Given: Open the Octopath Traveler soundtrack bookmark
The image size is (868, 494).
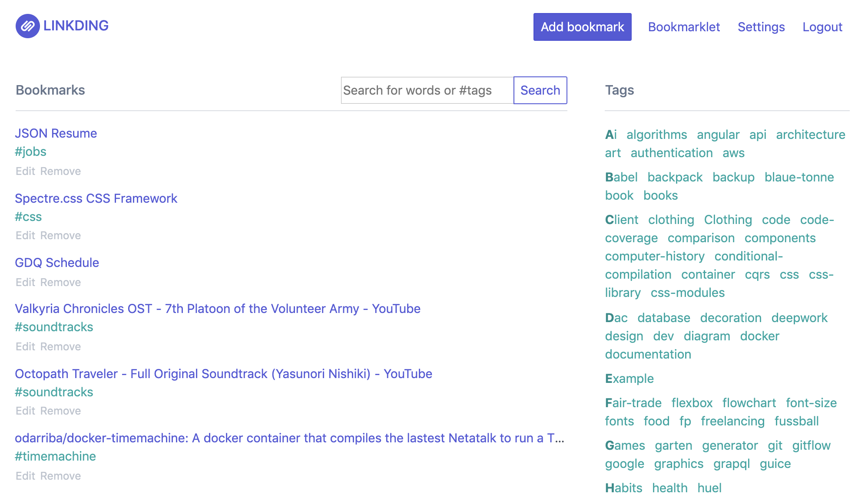Looking at the screenshot, I should (x=223, y=374).
